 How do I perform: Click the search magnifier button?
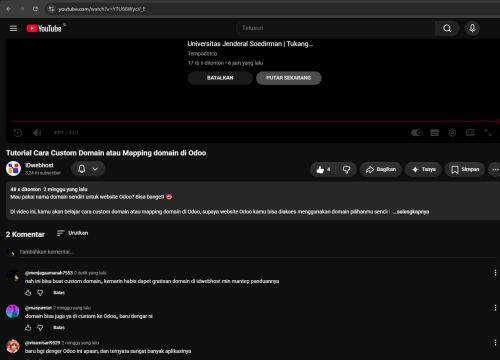pyautogui.click(x=447, y=28)
